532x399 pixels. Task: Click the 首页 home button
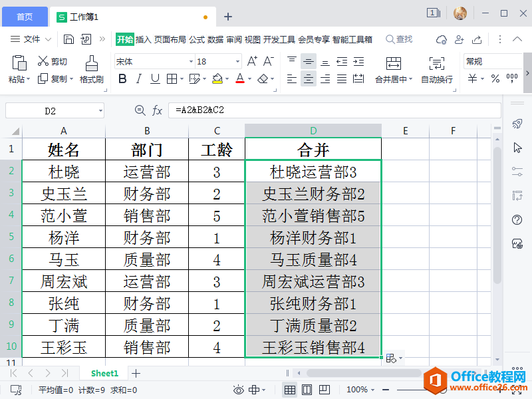[x=25, y=17]
